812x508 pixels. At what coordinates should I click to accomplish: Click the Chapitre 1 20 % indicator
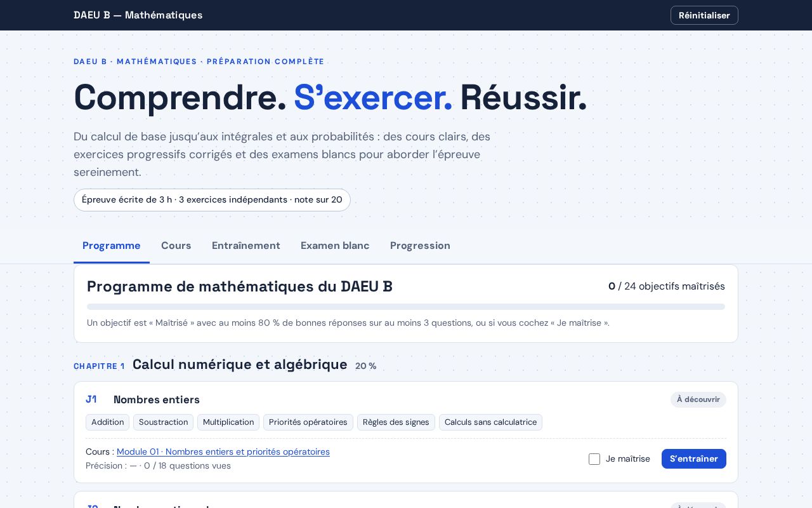tap(366, 366)
